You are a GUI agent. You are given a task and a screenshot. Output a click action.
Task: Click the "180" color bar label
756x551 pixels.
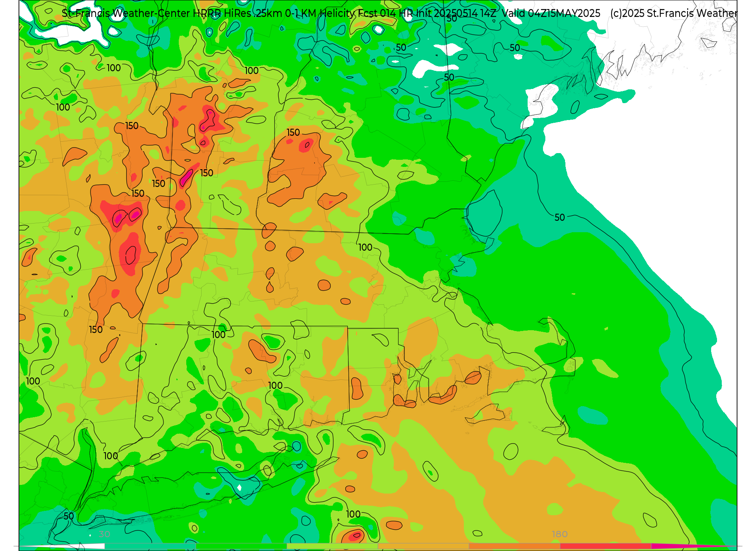coord(560,534)
